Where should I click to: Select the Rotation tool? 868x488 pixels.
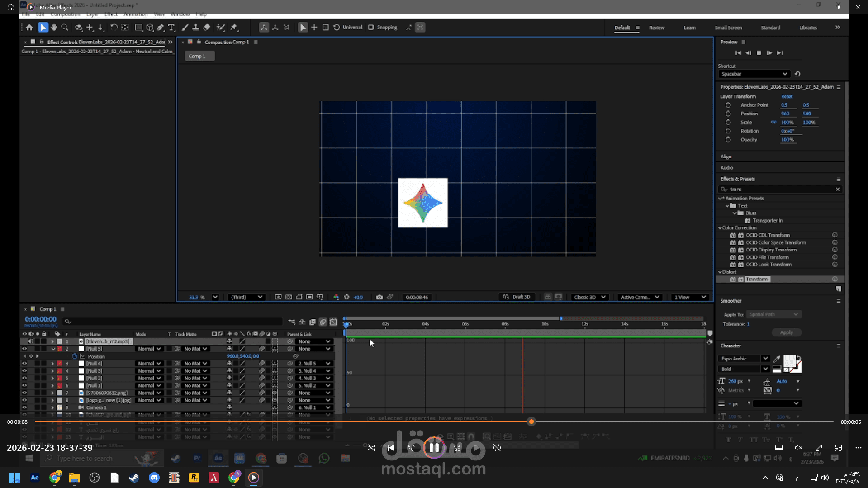click(x=114, y=28)
